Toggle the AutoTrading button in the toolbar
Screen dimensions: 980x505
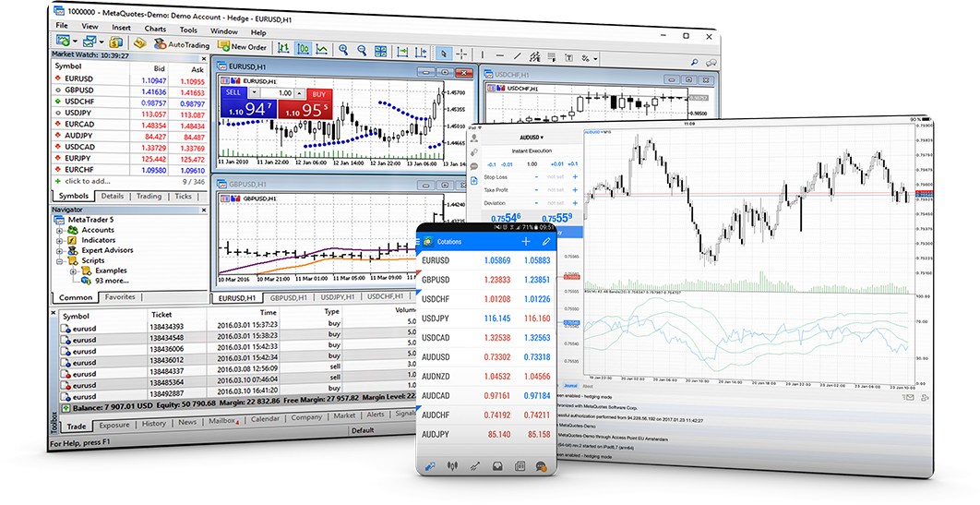coord(181,44)
